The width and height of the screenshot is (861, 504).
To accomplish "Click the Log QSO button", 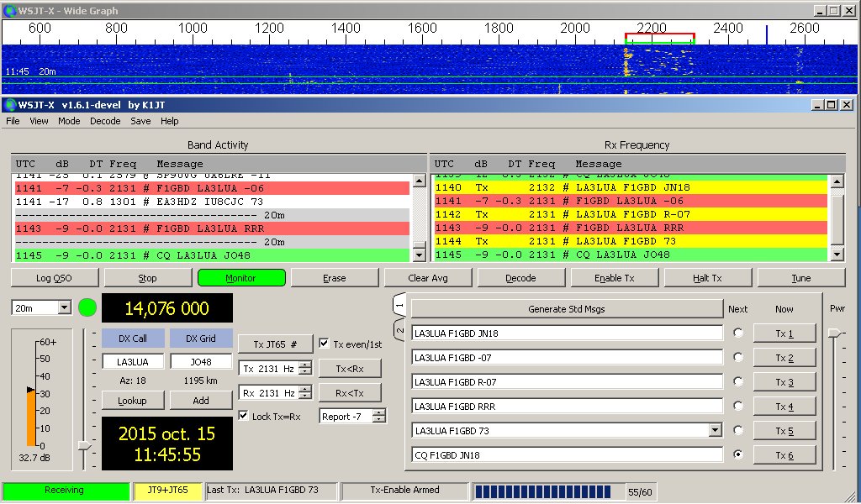I will click(55, 278).
